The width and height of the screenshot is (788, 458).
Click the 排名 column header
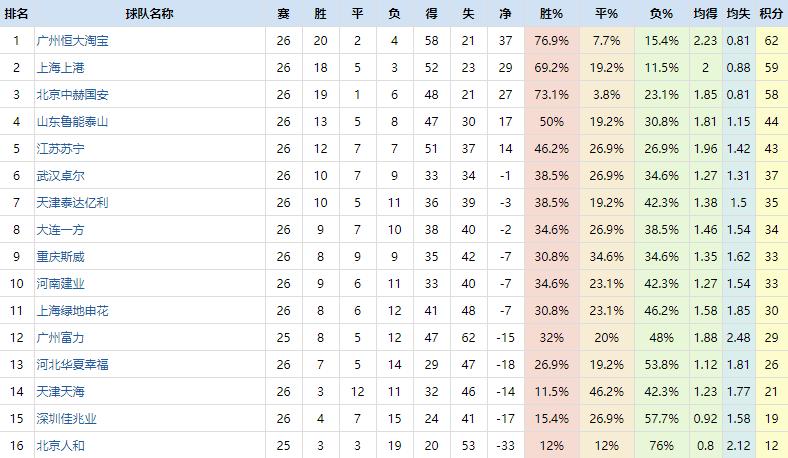[x=16, y=14]
